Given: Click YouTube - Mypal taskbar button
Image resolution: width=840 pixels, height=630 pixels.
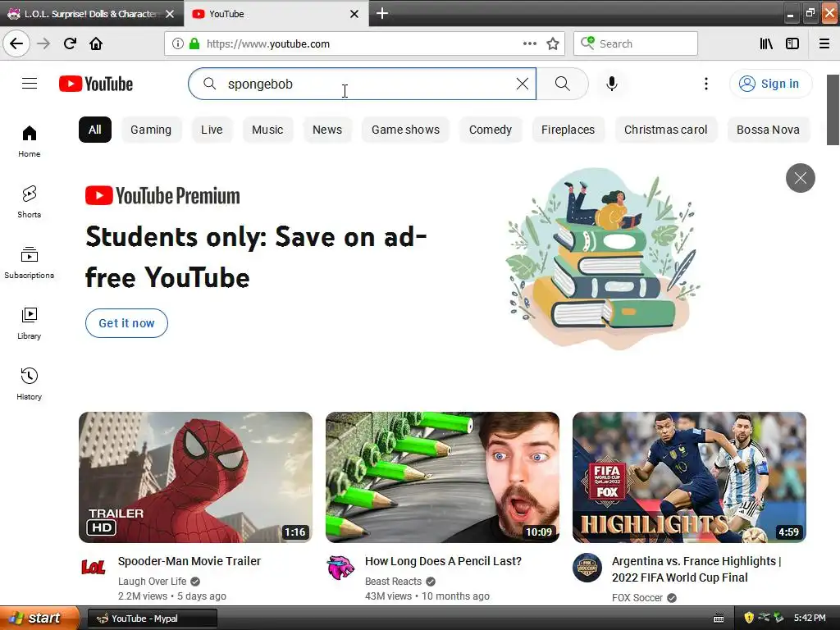Looking at the screenshot, I should 152,619.
